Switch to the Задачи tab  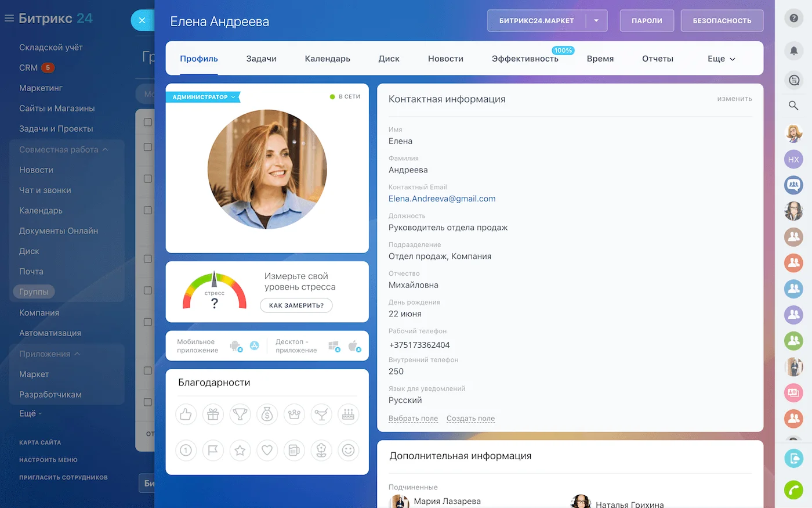tap(261, 59)
